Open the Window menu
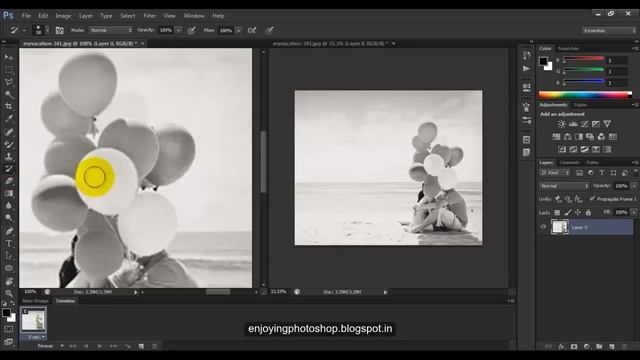The image size is (640, 360). click(194, 16)
